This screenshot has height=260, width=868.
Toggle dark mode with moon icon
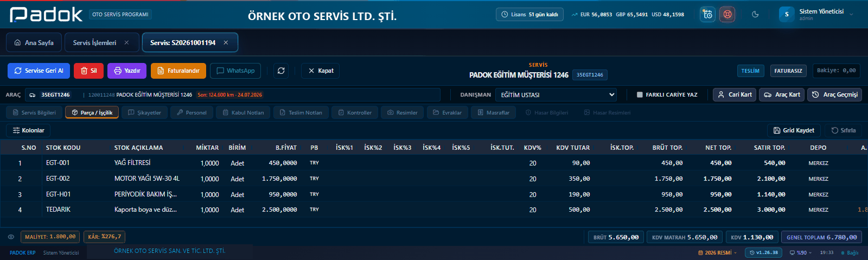[755, 15]
